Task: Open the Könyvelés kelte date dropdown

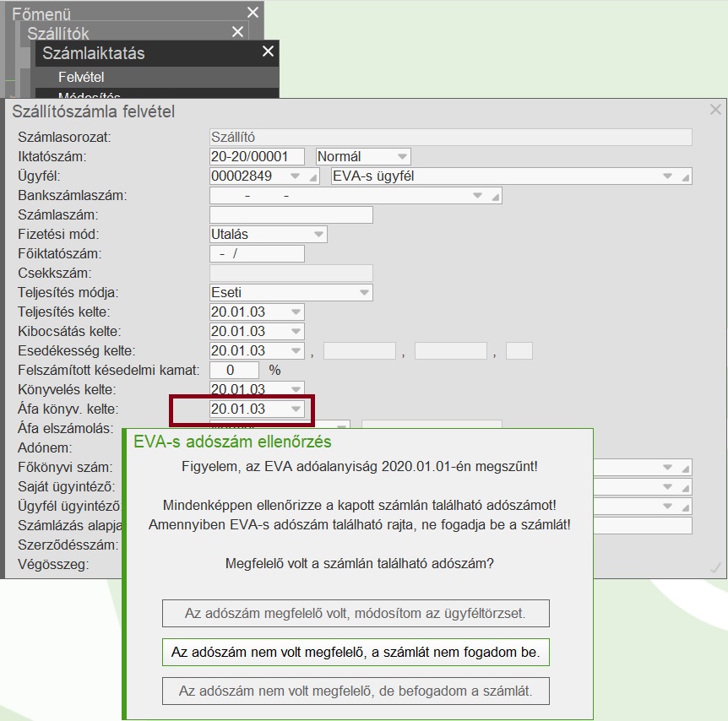Action: pos(296,388)
